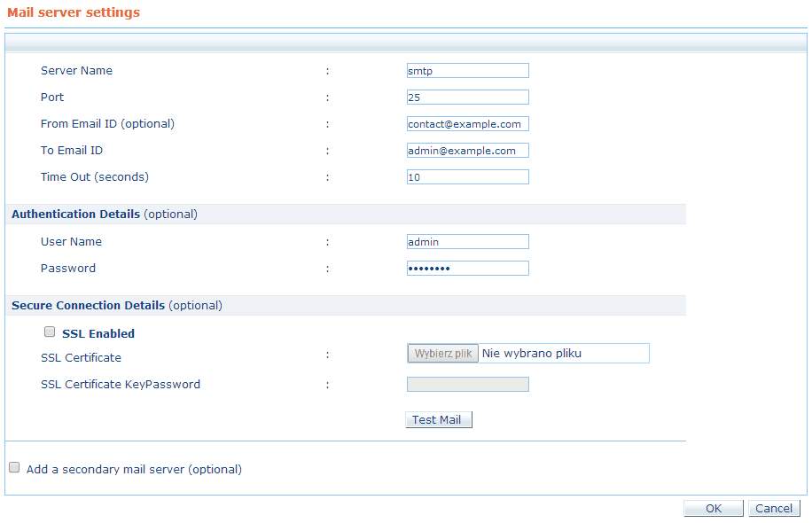Click the SSL Certificate KeyPassword field
The width and height of the screenshot is (812, 523).
tap(468, 384)
